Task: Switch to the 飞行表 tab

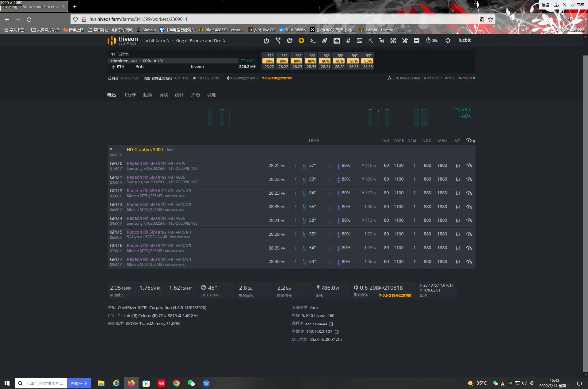Action: [130, 95]
